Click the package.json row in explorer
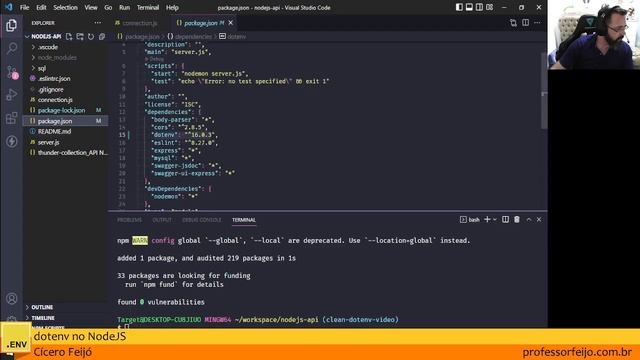The image size is (640, 360). click(65, 121)
